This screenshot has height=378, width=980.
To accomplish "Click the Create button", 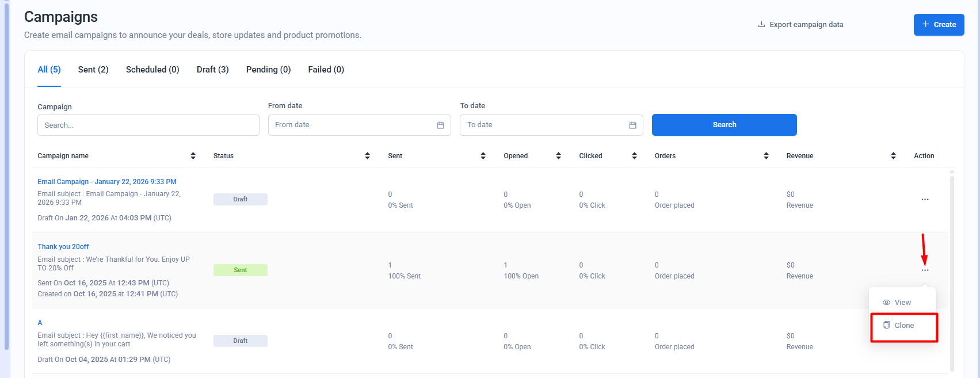I will click(x=939, y=25).
